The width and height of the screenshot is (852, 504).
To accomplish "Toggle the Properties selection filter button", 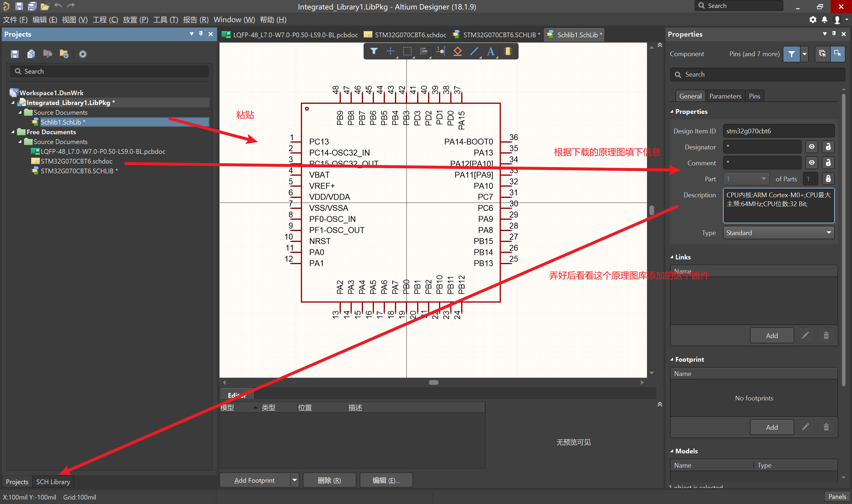I will (x=792, y=54).
